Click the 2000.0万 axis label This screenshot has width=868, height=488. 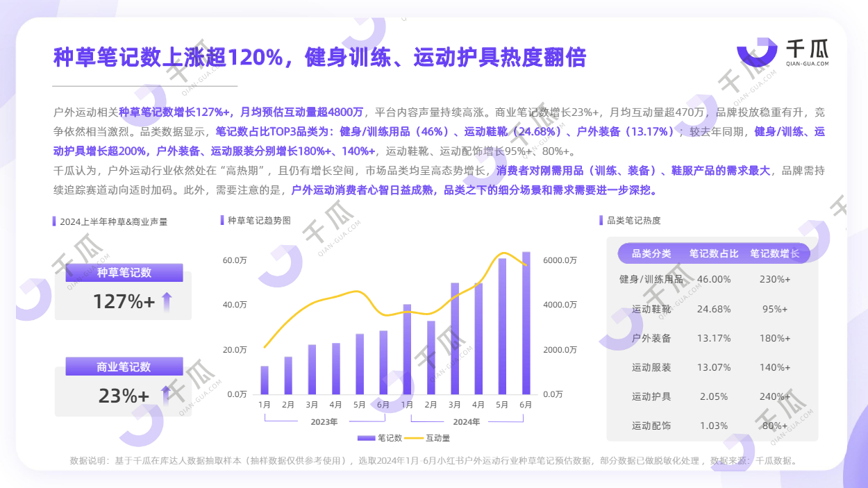click(560, 349)
